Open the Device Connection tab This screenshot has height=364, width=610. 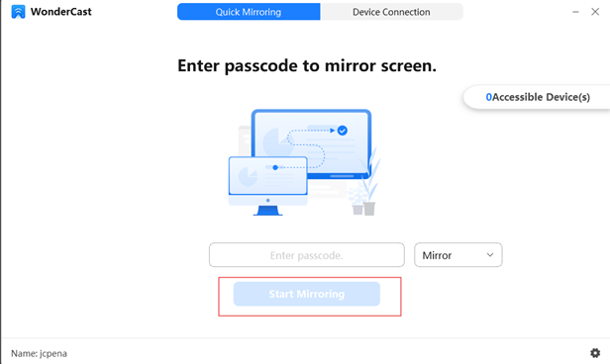tap(391, 12)
